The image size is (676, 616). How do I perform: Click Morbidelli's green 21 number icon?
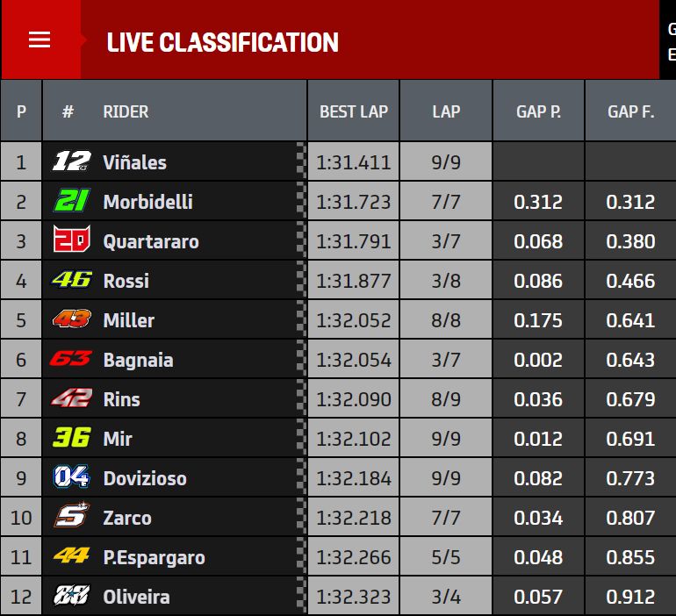[72, 201]
